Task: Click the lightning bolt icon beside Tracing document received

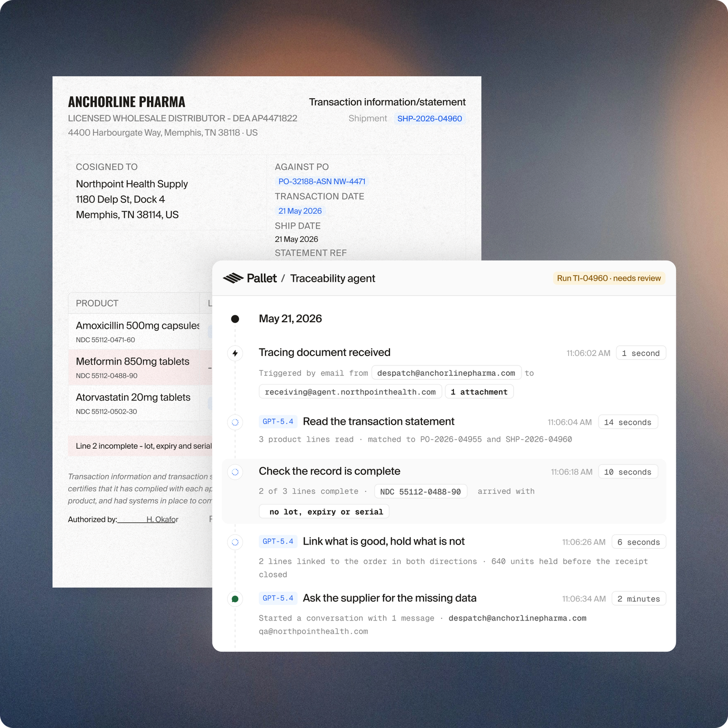Action: point(235,353)
